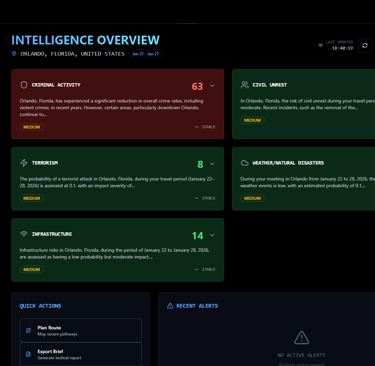Viewport: 375px width, 366px height.
Task: Expand the Terrorism card with its chevron
Action: (212, 164)
